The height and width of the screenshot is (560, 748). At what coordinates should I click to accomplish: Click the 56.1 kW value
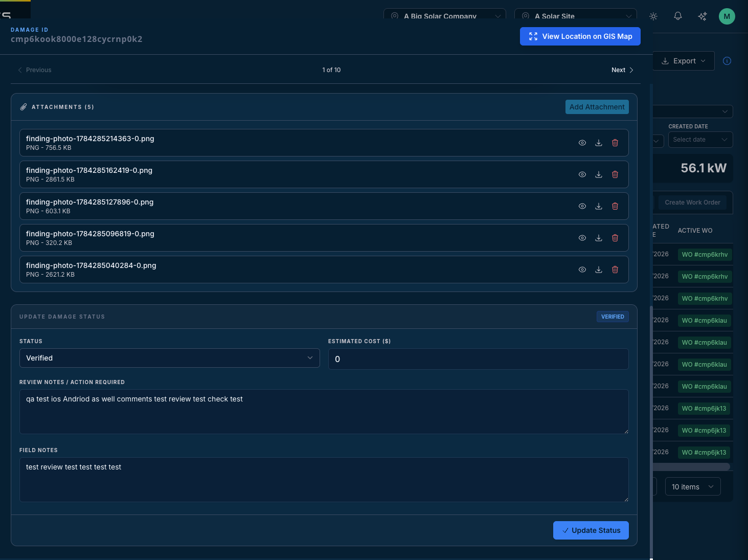point(704,168)
